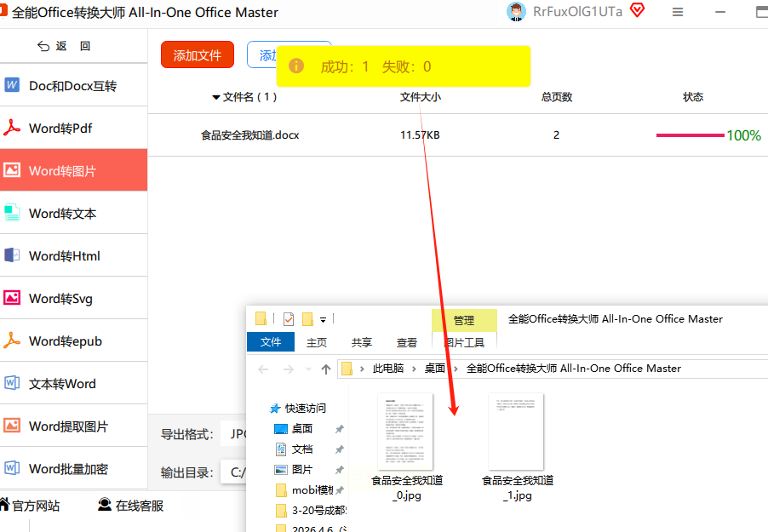Click the pin icon next to 文档
768x532 pixels.
point(339,449)
